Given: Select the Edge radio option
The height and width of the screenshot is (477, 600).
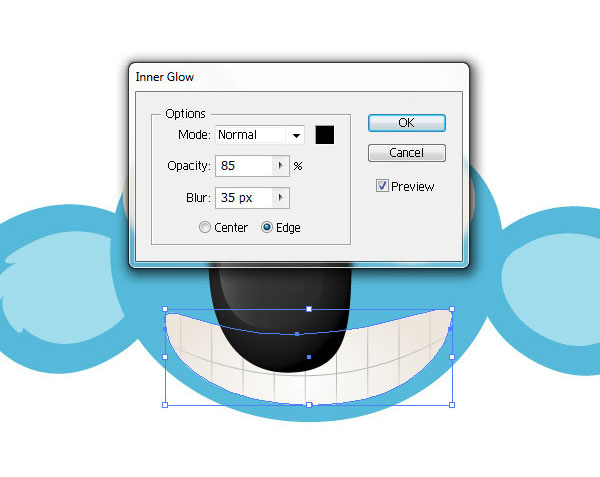Looking at the screenshot, I should pyautogui.click(x=267, y=227).
